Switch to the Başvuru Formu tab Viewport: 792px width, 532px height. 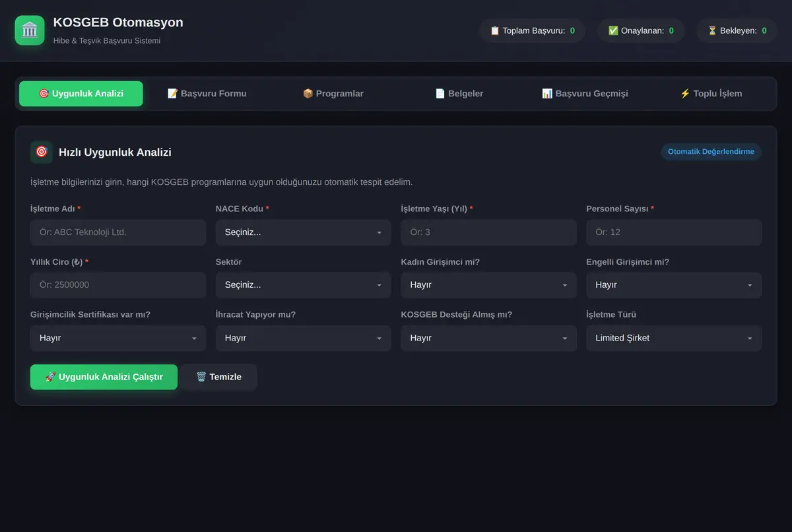(x=207, y=94)
